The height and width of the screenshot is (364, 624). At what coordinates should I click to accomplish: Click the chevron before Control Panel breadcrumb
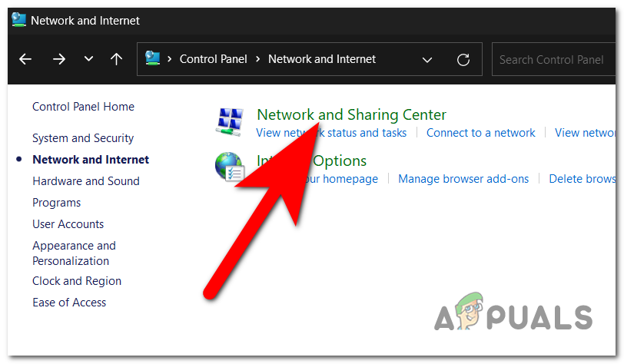tap(170, 59)
